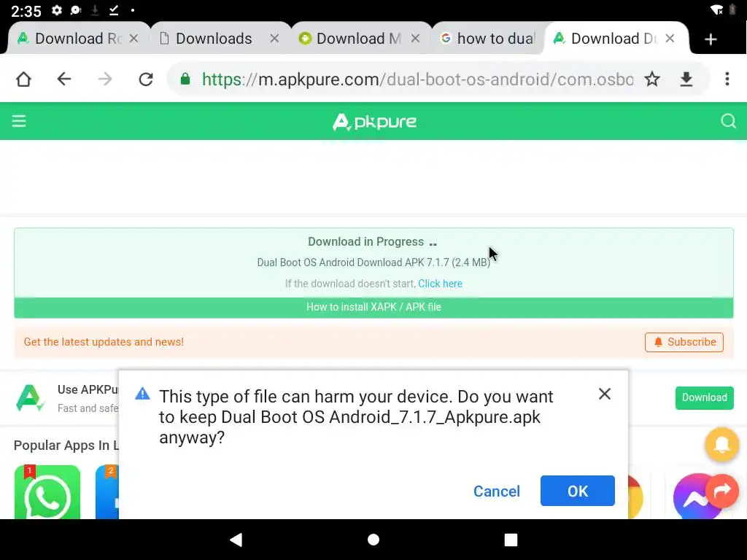Viewport: 747px width, 560px height.
Task: Open the browser three-dot menu
Action: click(727, 79)
